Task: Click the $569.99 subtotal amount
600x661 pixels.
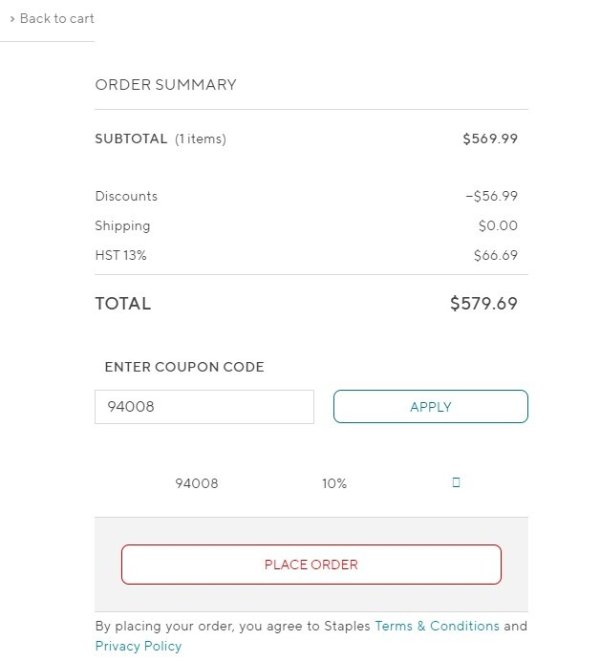Action: [x=490, y=139]
